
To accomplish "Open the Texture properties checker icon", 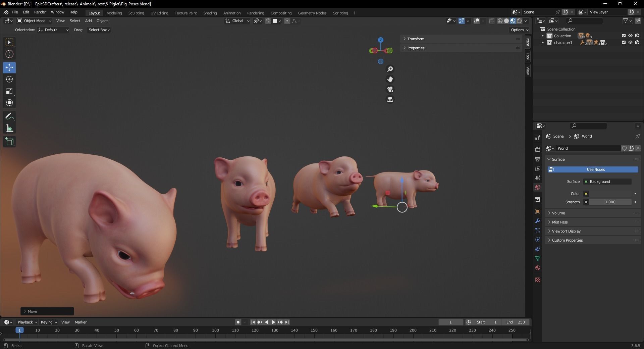I will [538, 280].
